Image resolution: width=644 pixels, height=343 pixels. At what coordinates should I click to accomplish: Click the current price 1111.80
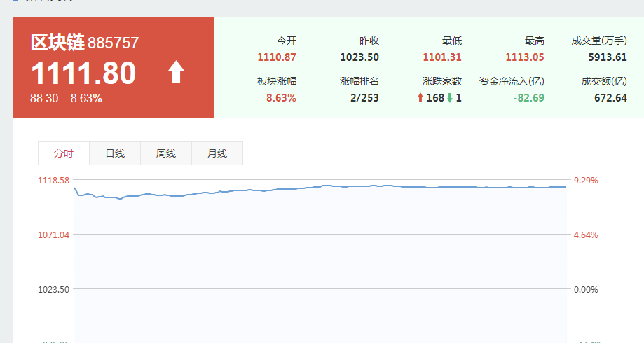83,73
